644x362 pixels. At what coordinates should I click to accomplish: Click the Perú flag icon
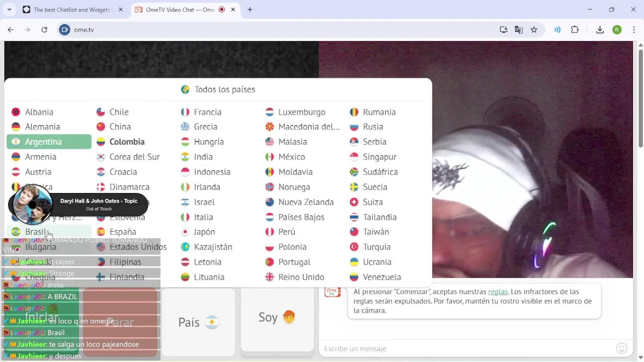(270, 232)
